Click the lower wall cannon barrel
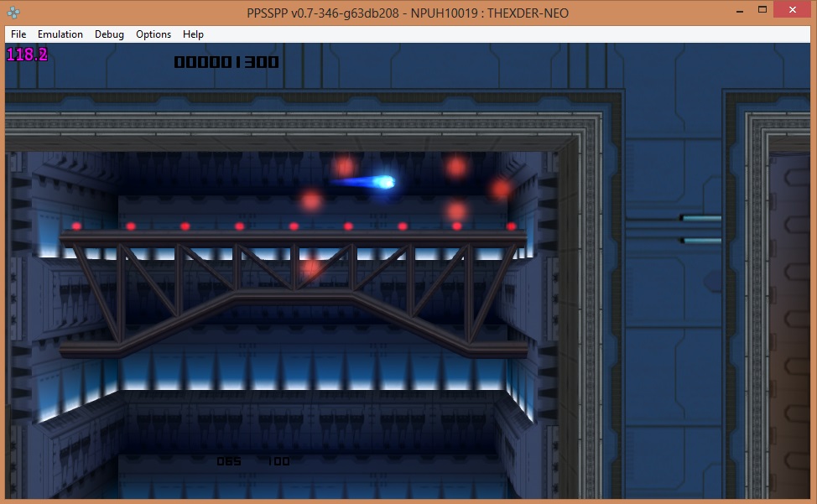 click(x=700, y=241)
